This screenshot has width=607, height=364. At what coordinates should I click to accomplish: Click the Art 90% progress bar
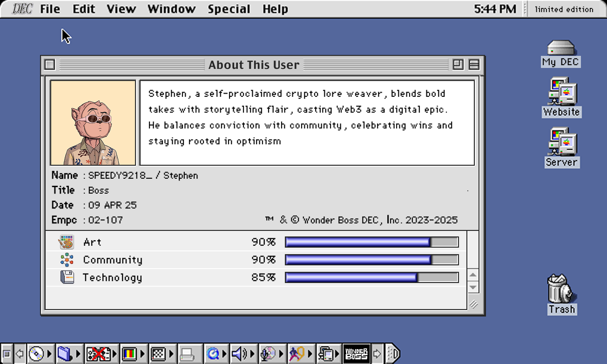coord(372,242)
